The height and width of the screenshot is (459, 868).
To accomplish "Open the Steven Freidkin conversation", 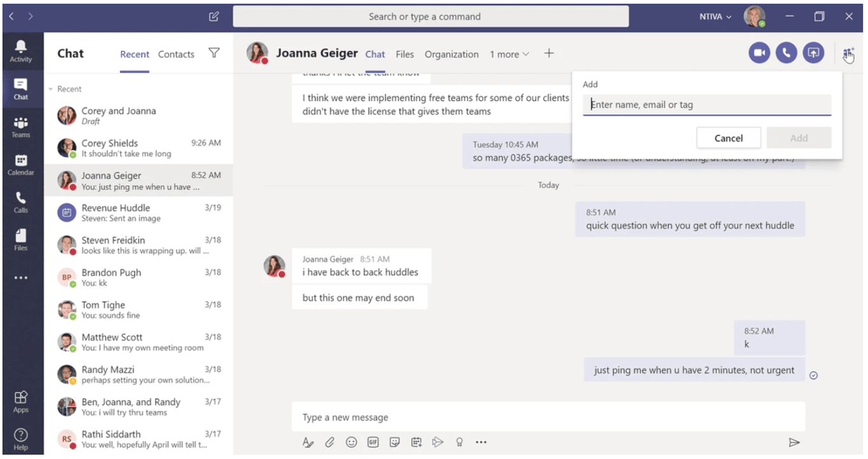I will click(x=139, y=245).
